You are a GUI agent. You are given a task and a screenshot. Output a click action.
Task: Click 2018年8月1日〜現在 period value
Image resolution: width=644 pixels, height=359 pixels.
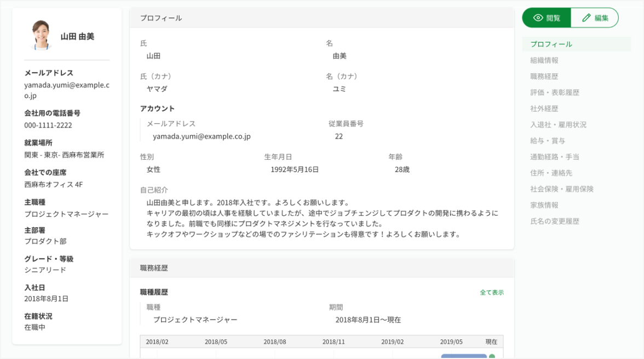[x=368, y=320]
